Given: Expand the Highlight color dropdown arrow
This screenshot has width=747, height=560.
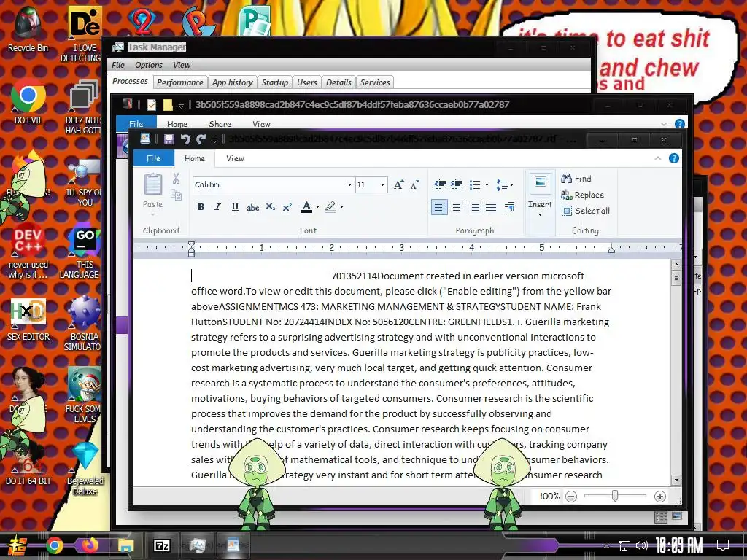Looking at the screenshot, I should pos(341,207).
